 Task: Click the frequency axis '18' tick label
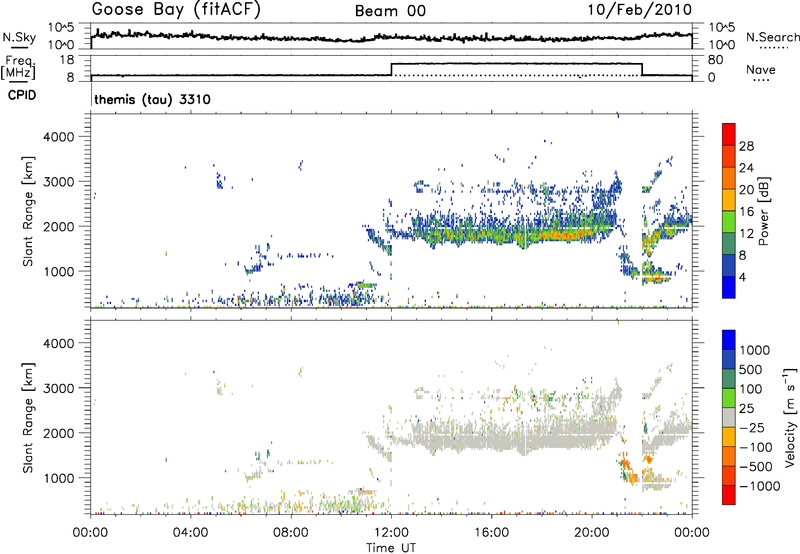pyautogui.click(x=66, y=60)
